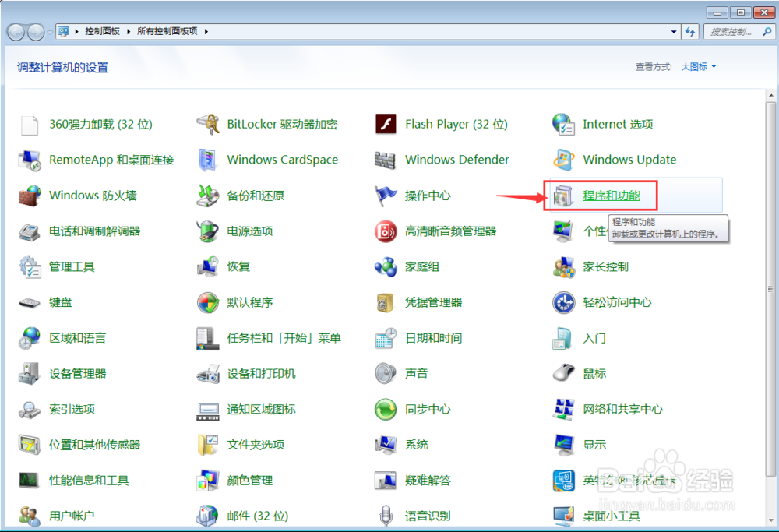Open the 系统 link
This screenshot has height=532, width=779.
click(416, 445)
